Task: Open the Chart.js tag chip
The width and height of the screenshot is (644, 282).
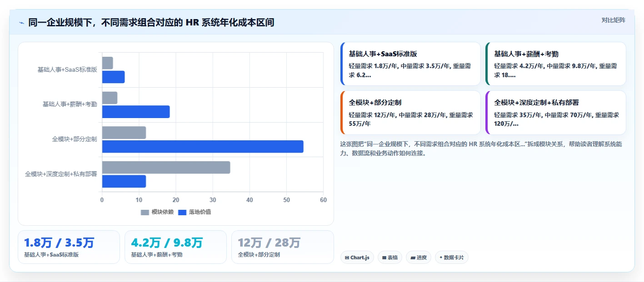Action: (x=357, y=257)
